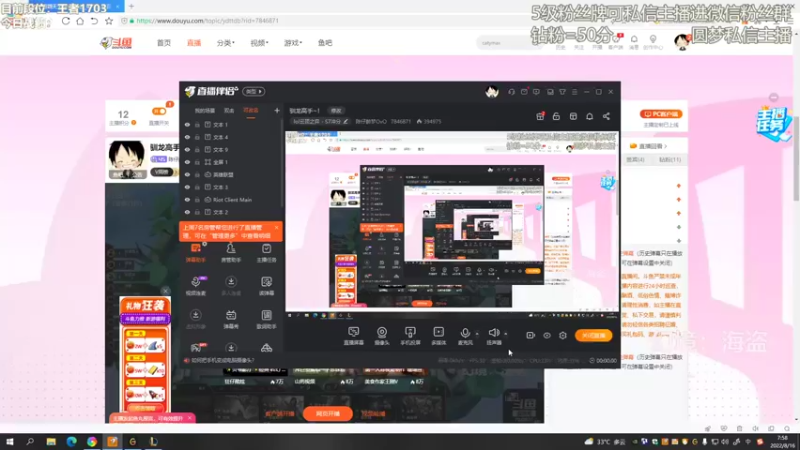Click 网页开播 orange button
Image resolution: width=800 pixels, height=450 pixels.
coord(328,414)
